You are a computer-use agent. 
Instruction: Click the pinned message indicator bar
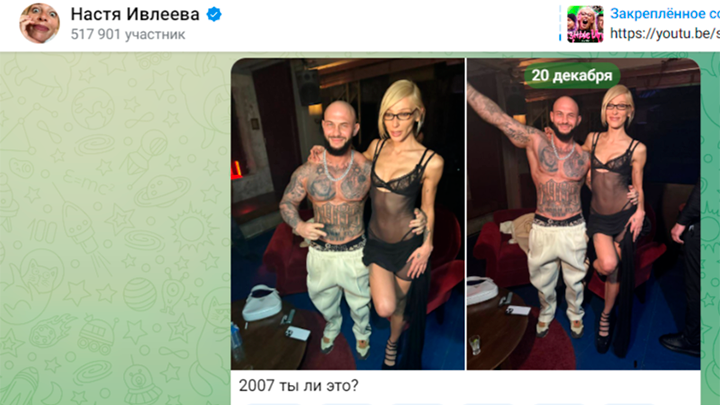[x=560, y=24]
